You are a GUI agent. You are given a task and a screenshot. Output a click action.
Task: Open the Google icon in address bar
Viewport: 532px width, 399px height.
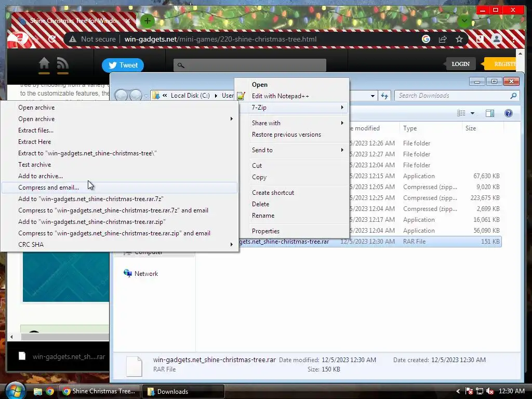pyautogui.click(x=426, y=39)
